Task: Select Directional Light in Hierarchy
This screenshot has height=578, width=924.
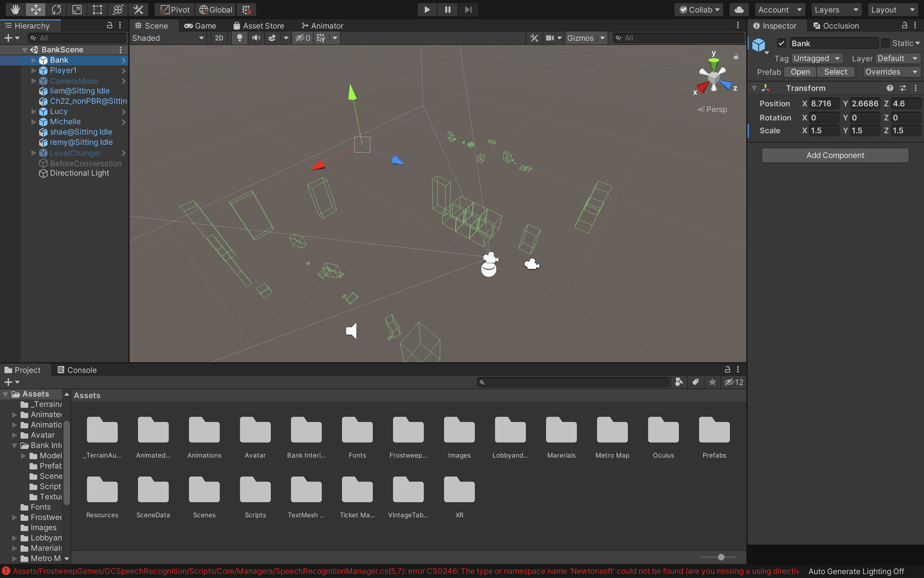Action: pyautogui.click(x=80, y=173)
